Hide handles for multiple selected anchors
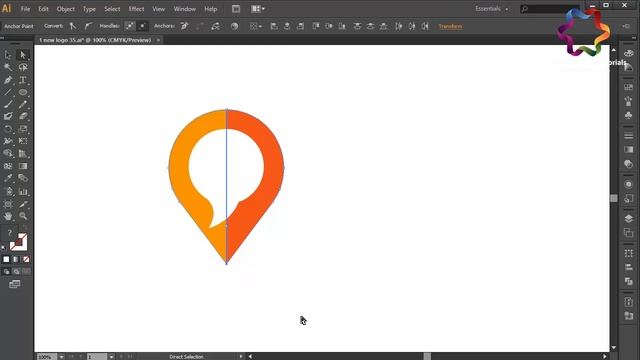This screenshot has height=360, width=640. click(142, 26)
